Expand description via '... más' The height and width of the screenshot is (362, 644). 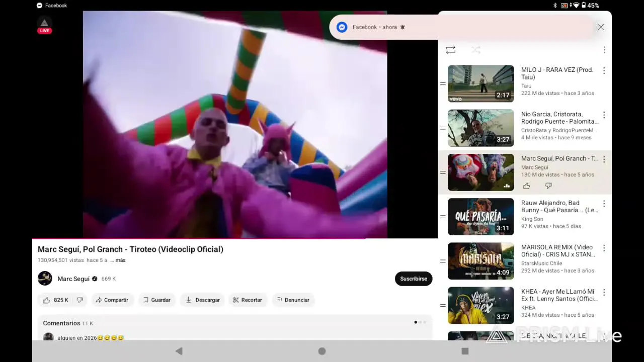tap(118, 260)
